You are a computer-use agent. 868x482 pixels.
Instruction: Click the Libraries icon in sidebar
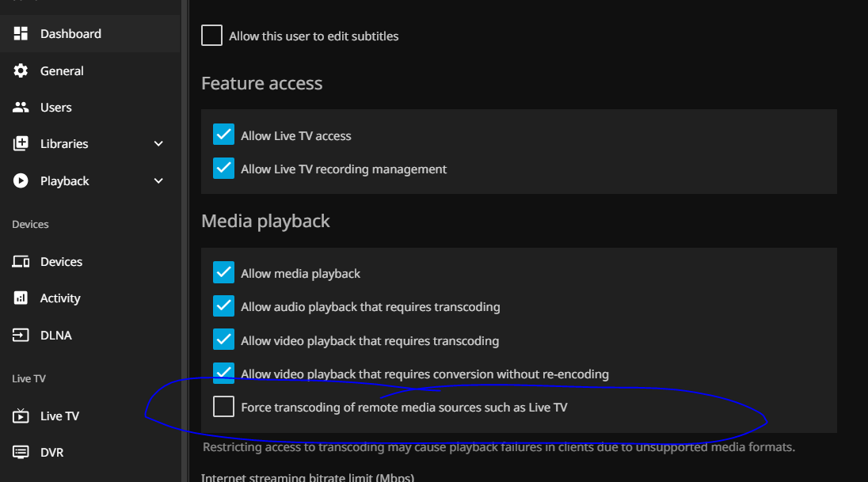click(21, 144)
